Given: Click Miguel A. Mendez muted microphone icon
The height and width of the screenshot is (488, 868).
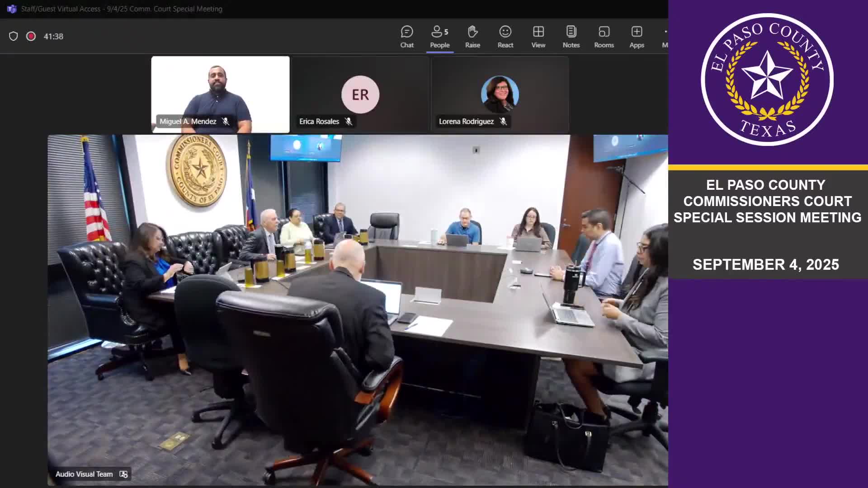Looking at the screenshot, I should coord(226,121).
